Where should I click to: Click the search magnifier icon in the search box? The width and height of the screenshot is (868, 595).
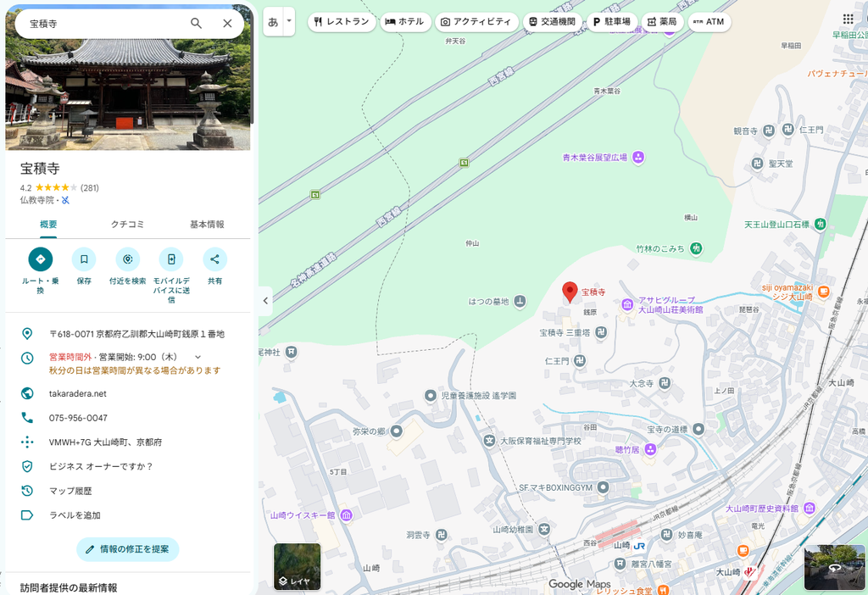click(196, 23)
